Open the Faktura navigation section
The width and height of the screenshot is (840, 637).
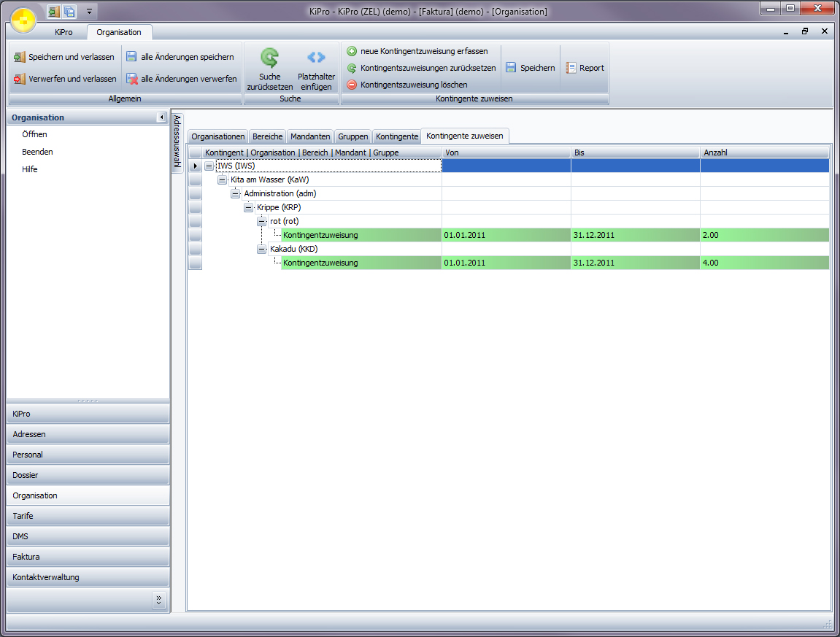point(88,557)
